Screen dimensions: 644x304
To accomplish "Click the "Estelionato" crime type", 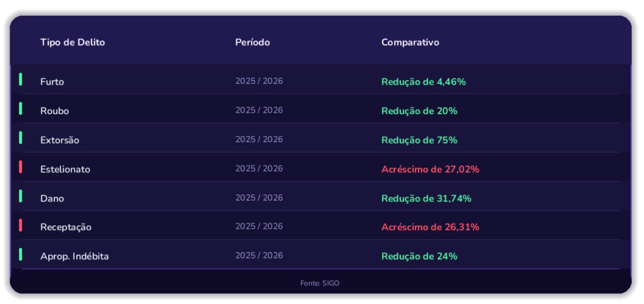I will [x=65, y=170].
